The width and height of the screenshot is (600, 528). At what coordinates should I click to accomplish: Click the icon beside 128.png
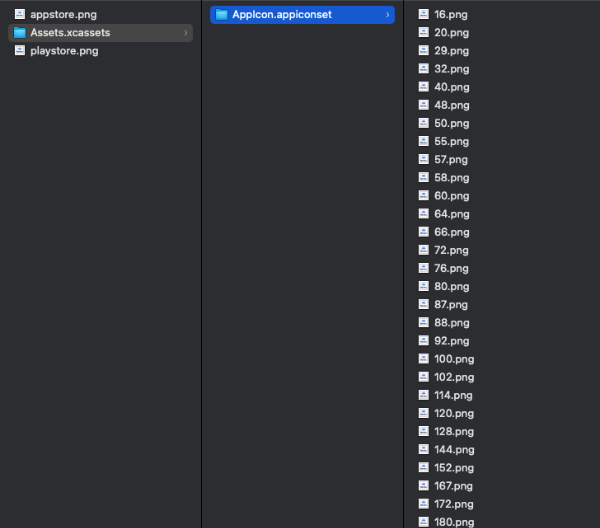click(424, 431)
